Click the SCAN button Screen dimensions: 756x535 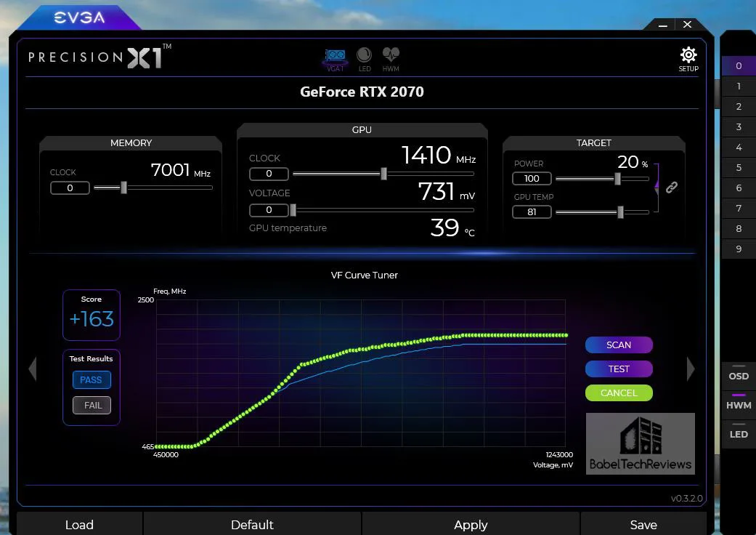click(619, 345)
